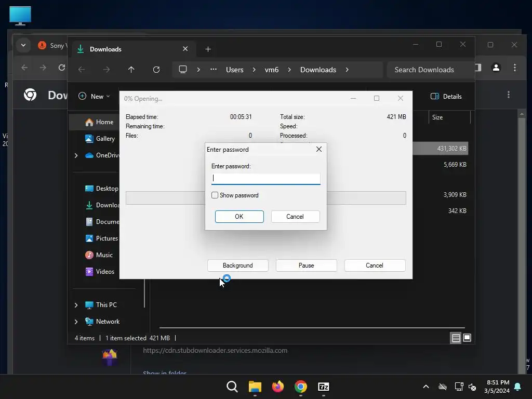This screenshot has width=532, height=399.
Task: Open vm6 breadcrumb folder
Action: click(x=272, y=70)
